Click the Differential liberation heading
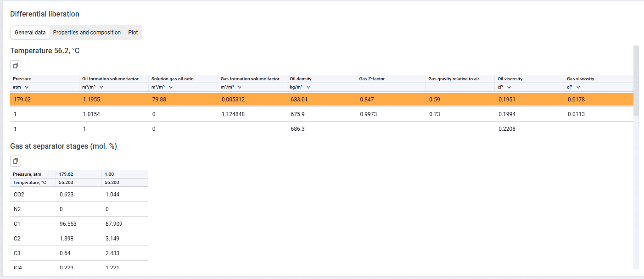This screenshot has width=644, height=279. pos(45,14)
